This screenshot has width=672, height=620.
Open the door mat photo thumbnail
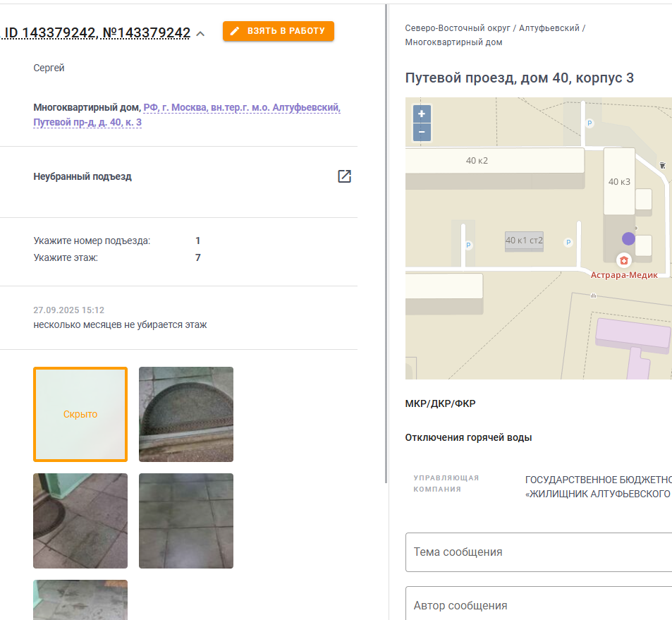click(x=186, y=414)
